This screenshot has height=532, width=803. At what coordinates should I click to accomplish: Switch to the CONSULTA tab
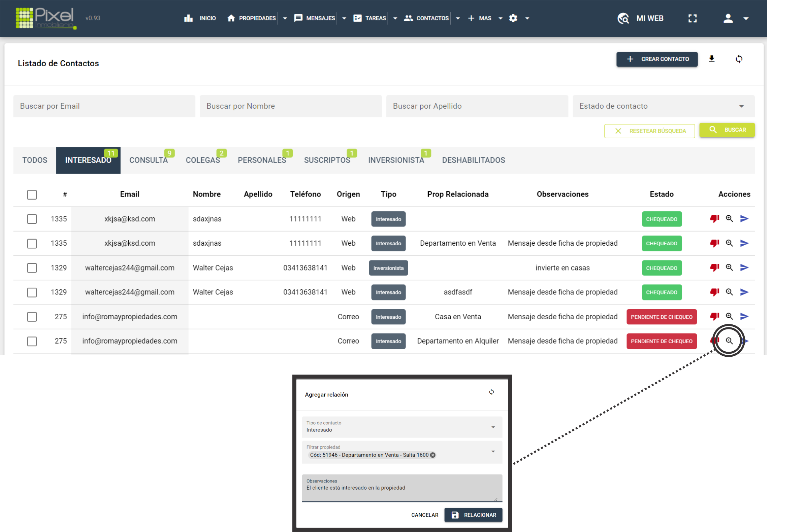pos(149,160)
